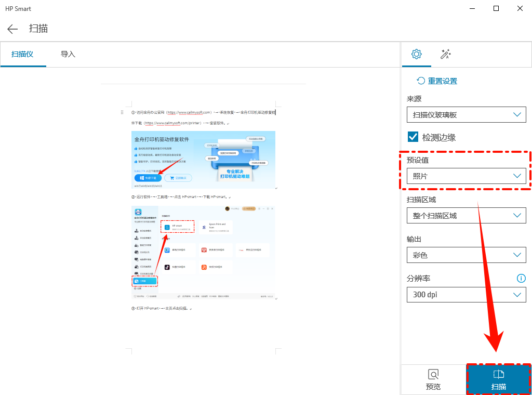Maximize the HP Smart window
The width and height of the screenshot is (532, 395).
click(x=496, y=8)
